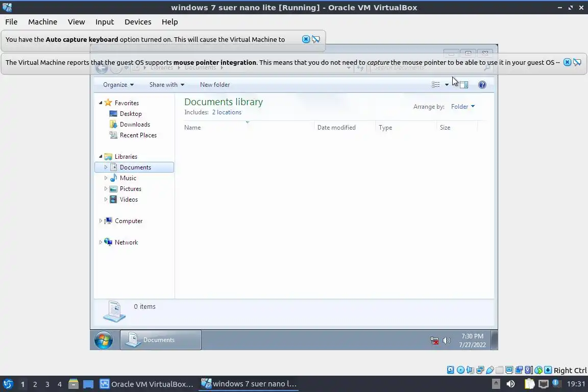Screen dimensions: 588x392
Task: Switch to host workspace 2
Action: click(35, 384)
